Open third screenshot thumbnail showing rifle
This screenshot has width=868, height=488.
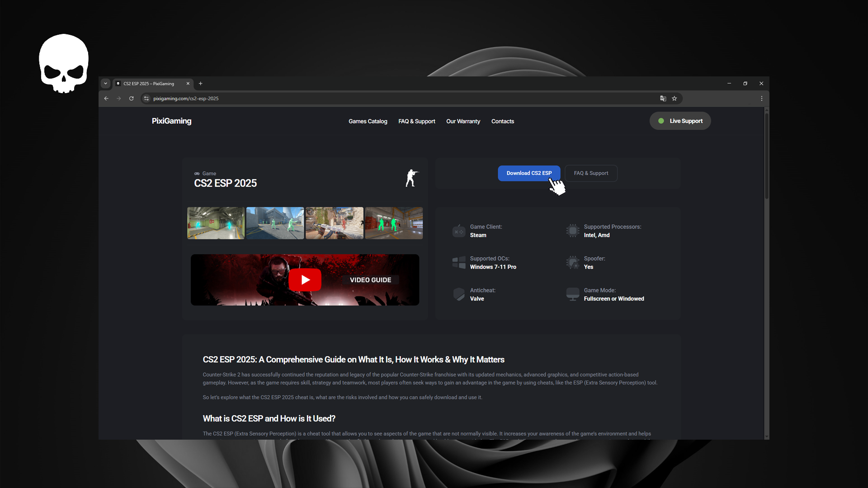pyautogui.click(x=334, y=223)
